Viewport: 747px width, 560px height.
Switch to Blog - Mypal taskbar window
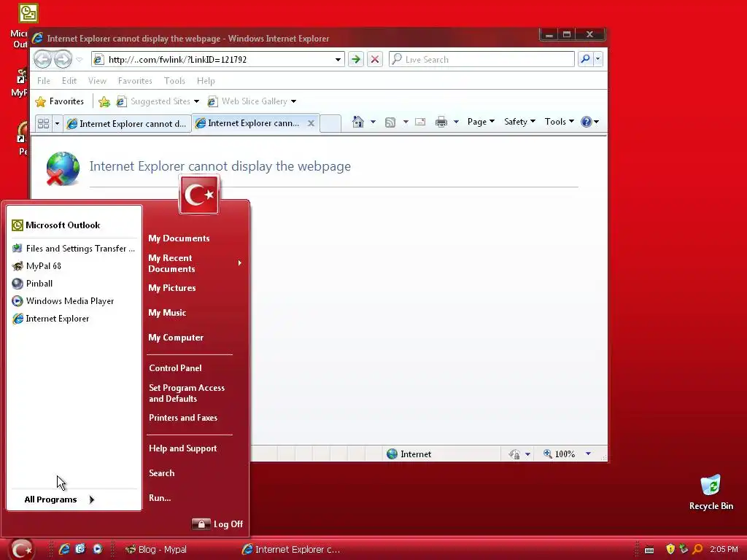[x=156, y=550]
